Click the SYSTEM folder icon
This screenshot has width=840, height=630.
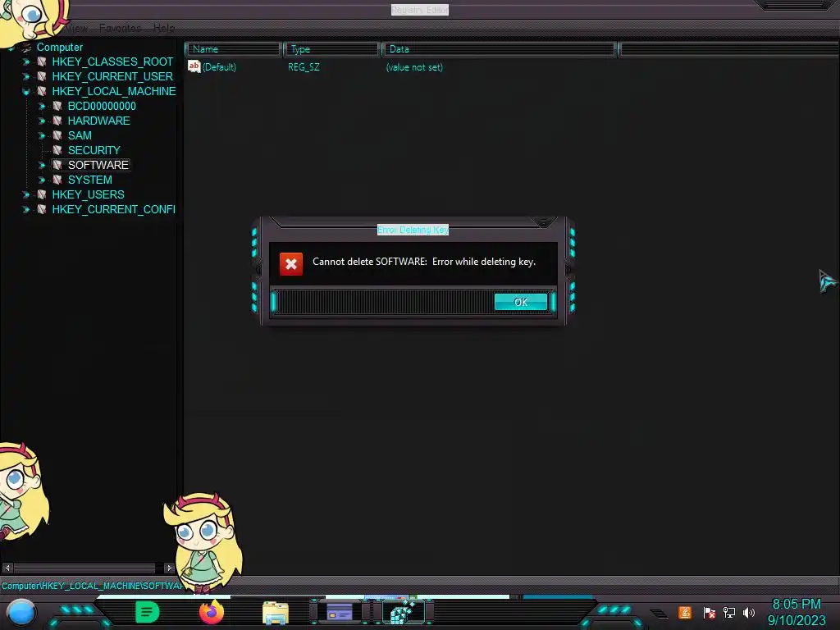point(57,180)
